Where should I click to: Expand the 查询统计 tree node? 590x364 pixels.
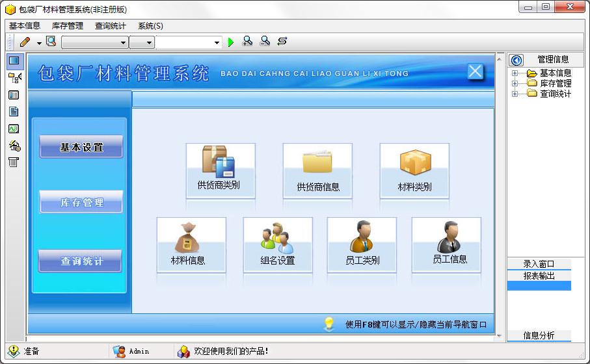tap(515, 94)
